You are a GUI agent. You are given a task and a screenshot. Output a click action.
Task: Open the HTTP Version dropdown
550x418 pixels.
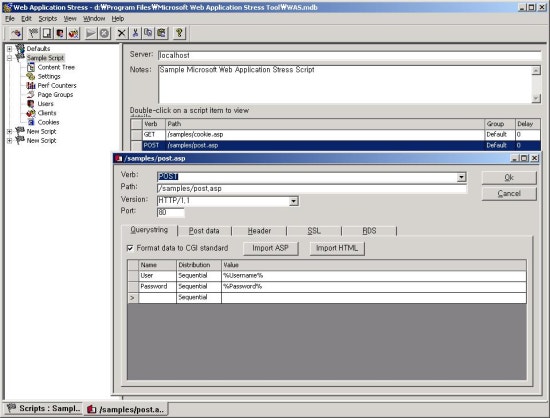294,201
